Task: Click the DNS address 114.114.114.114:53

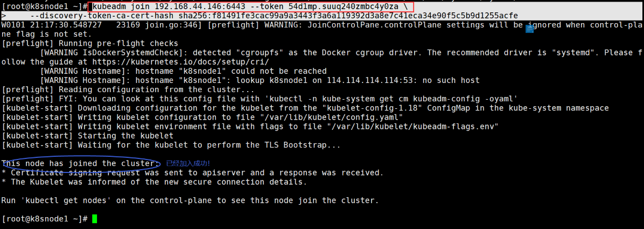Action: point(370,80)
